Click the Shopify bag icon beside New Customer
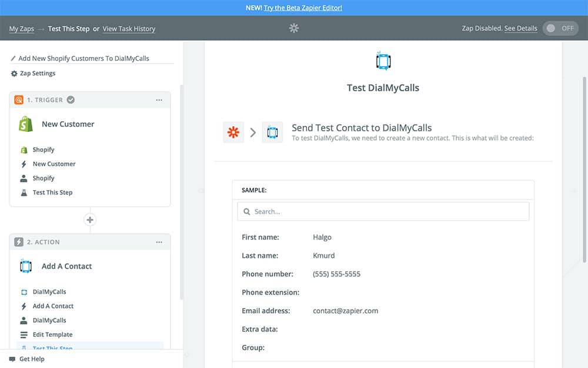Viewport: 588px width, 368px height. 25,124
